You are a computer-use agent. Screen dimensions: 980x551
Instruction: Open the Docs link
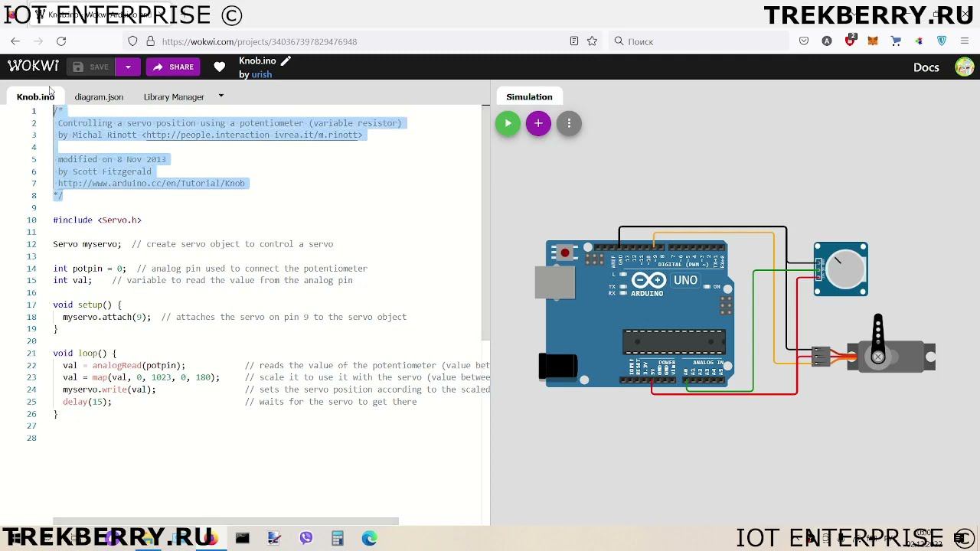(x=926, y=67)
